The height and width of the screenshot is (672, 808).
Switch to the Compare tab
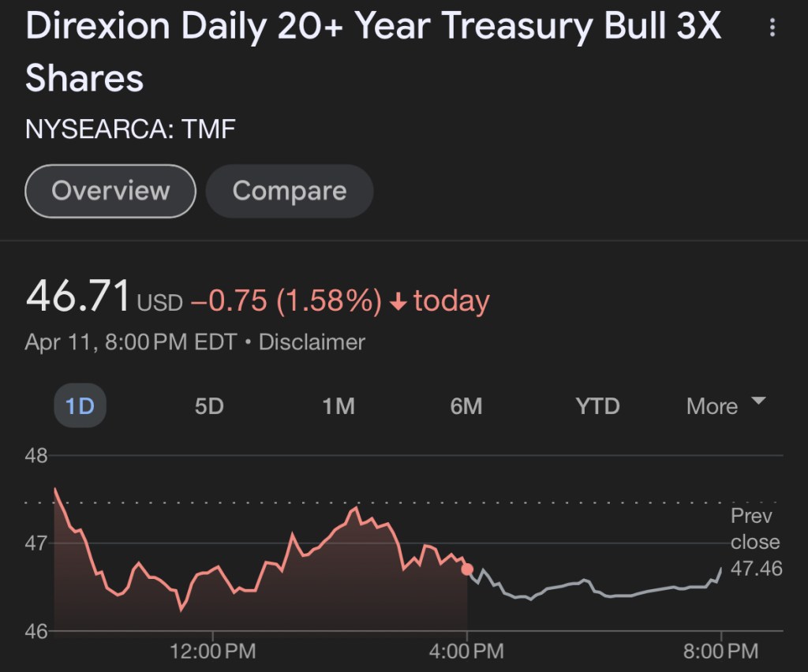point(289,191)
